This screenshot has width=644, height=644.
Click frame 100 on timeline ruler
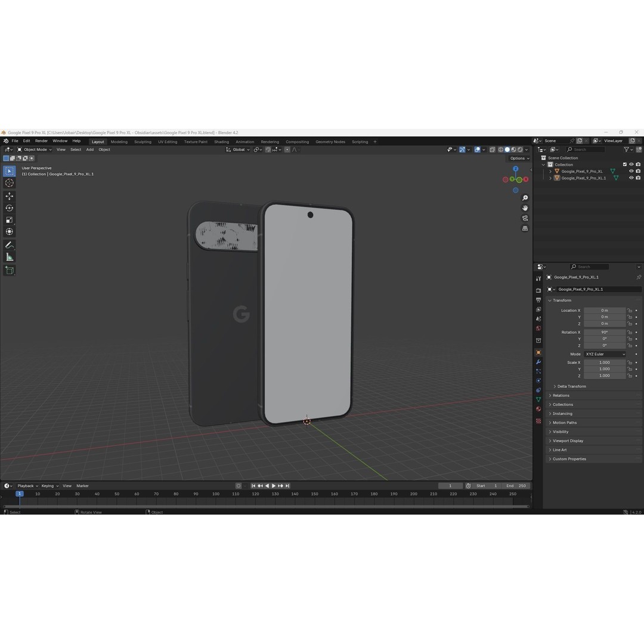point(216,494)
